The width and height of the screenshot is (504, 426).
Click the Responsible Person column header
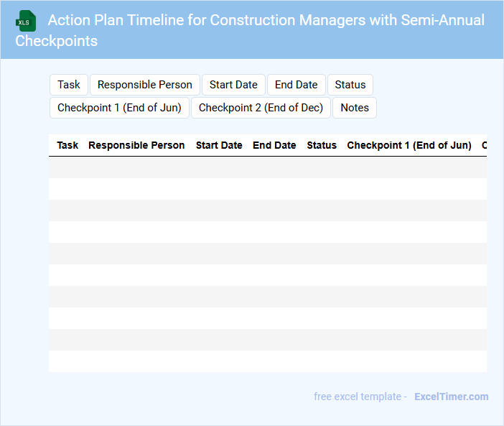(136, 145)
